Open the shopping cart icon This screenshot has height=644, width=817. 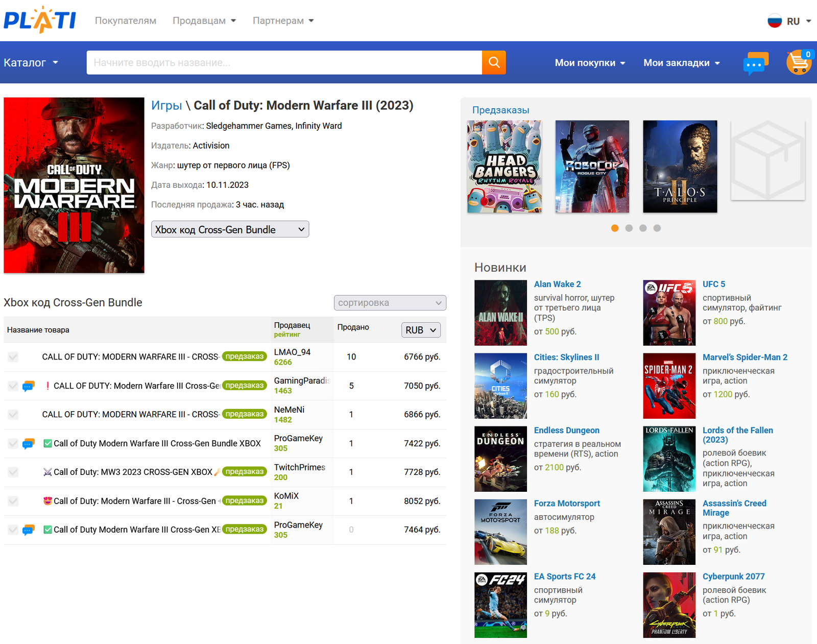tap(799, 62)
